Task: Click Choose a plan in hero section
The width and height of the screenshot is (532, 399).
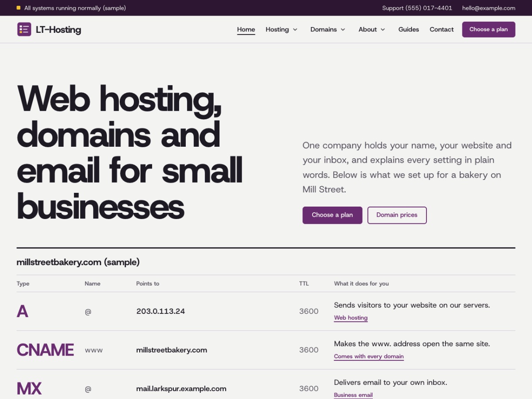Action: (x=332, y=215)
